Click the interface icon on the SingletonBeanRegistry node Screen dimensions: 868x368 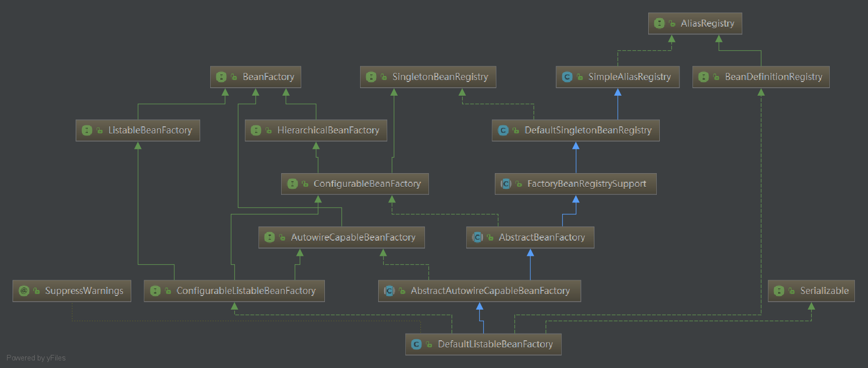click(371, 77)
